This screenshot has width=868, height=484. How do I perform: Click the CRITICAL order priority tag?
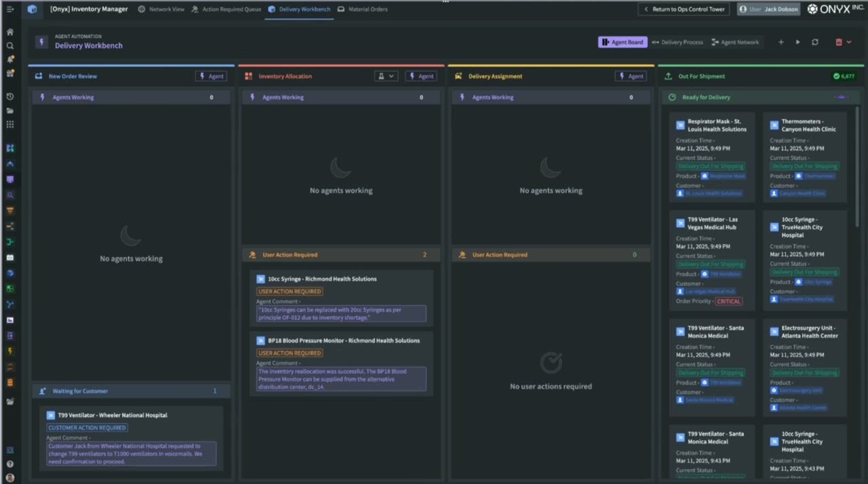[x=728, y=301]
